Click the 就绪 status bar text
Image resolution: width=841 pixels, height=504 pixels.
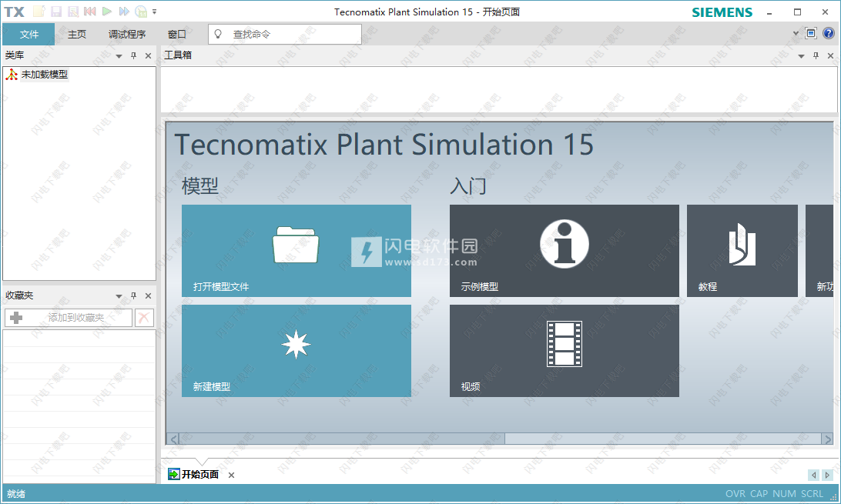(16, 494)
